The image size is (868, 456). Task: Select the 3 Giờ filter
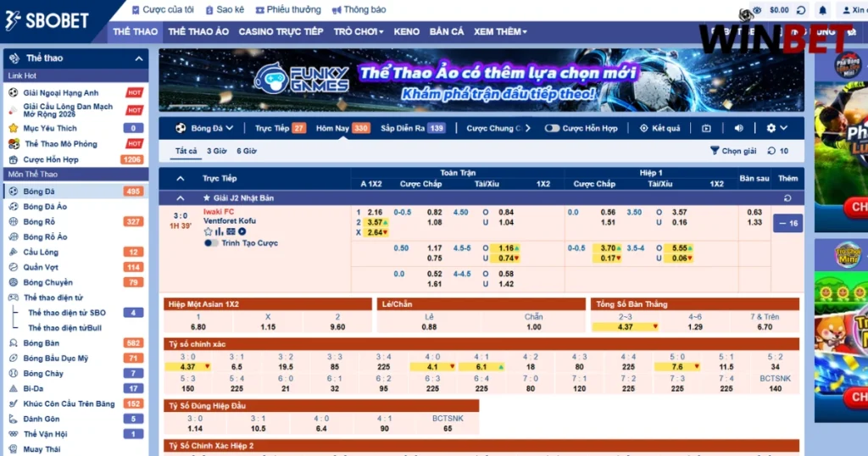pyautogui.click(x=216, y=151)
